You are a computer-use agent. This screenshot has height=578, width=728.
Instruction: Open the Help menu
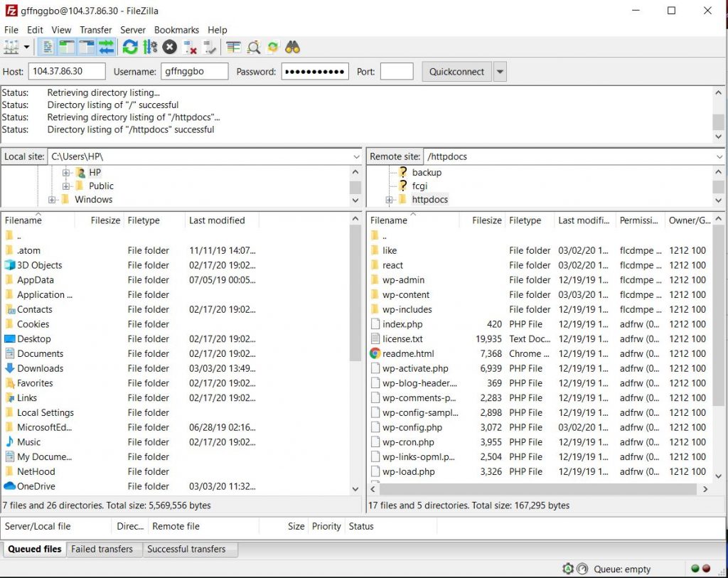[218, 30]
